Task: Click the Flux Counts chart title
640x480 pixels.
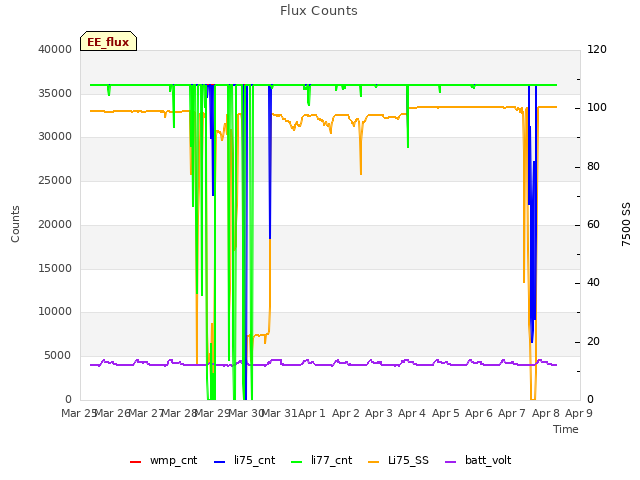Action: click(319, 11)
